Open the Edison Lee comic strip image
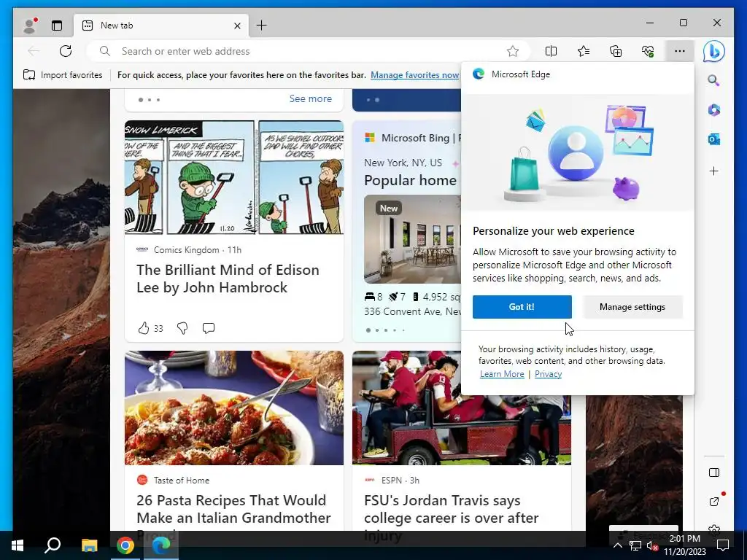Image resolution: width=747 pixels, height=560 pixels. pyautogui.click(x=234, y=178)
